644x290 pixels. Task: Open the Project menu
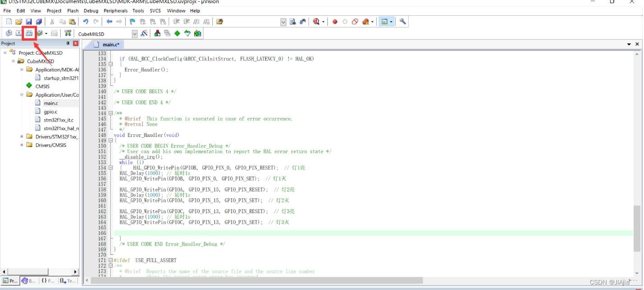54,10
